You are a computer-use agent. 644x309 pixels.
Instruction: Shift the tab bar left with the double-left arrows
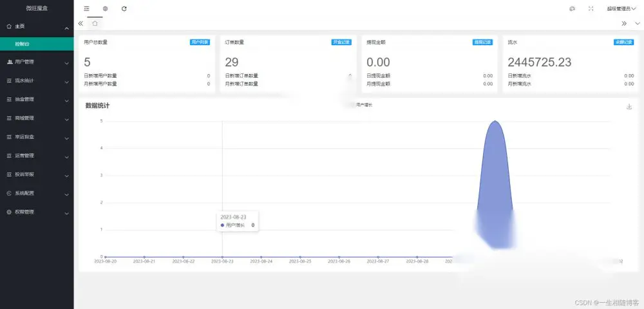click(80, 23)
